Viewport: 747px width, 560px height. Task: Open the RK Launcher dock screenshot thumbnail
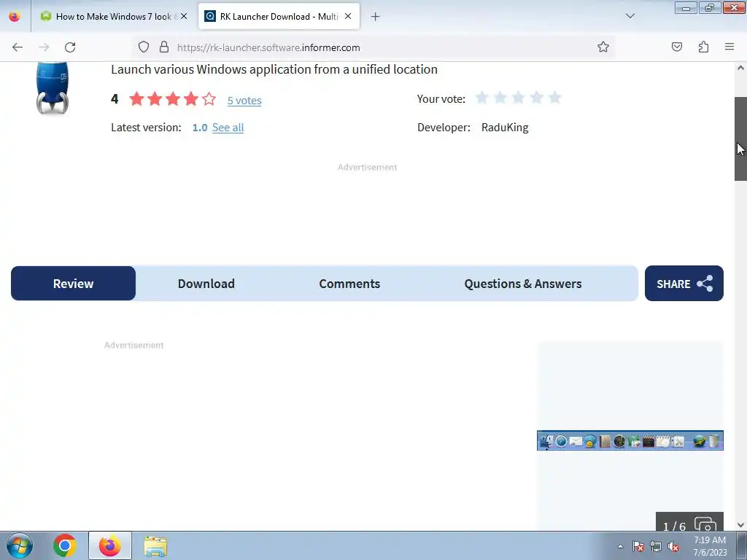(x=630, y=440)
